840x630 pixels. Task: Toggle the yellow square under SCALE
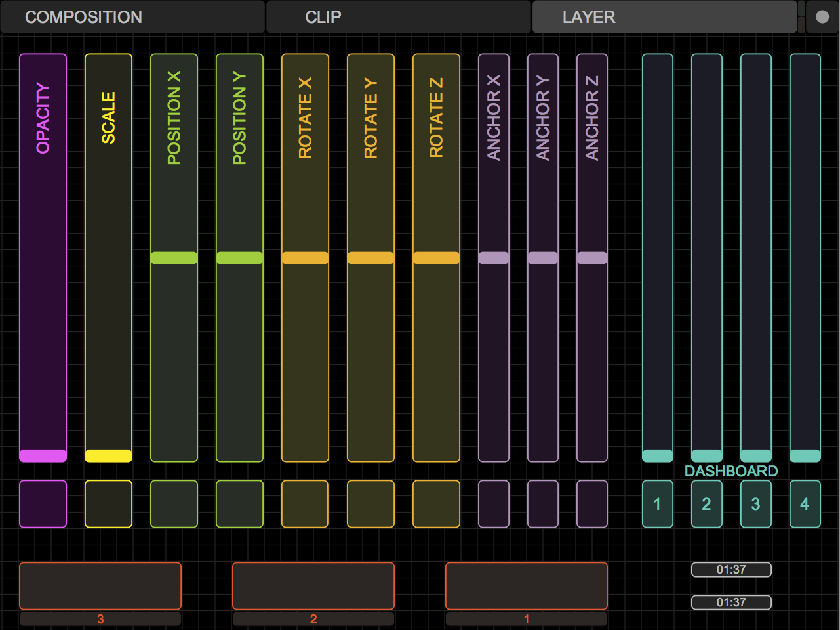click(108, 504)
